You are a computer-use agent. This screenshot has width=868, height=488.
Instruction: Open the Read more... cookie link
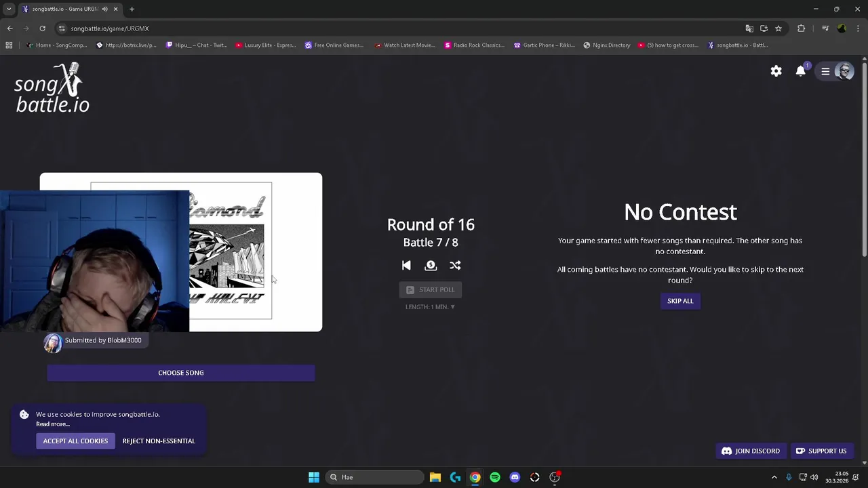point(53,424)
